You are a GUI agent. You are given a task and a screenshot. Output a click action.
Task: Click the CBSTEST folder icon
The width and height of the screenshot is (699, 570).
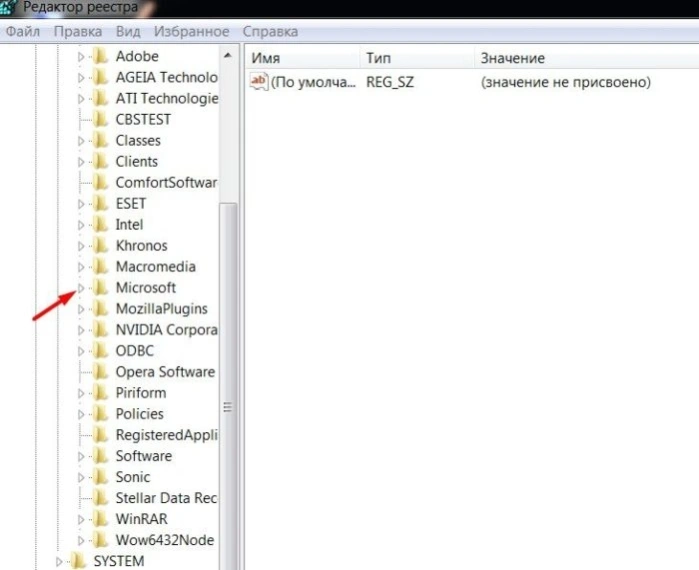101,119
